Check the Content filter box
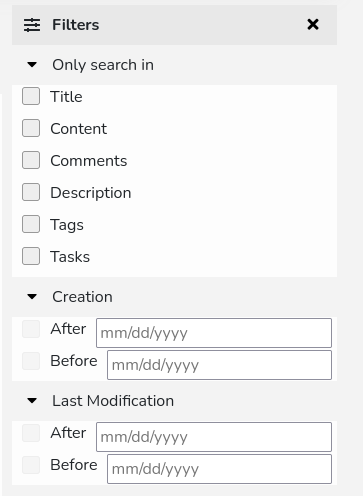Viewport: 363px width, 496px height. point(31,128)
